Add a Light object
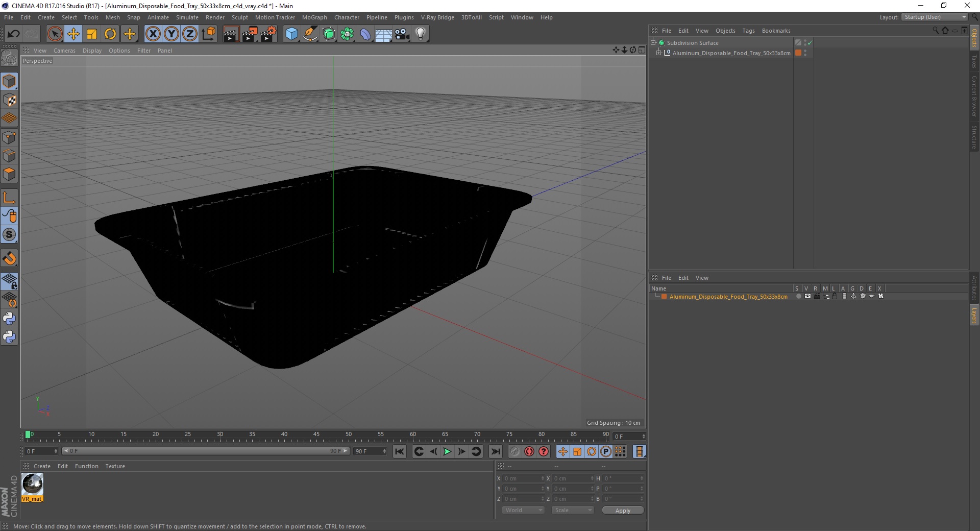 coord(421,34)
